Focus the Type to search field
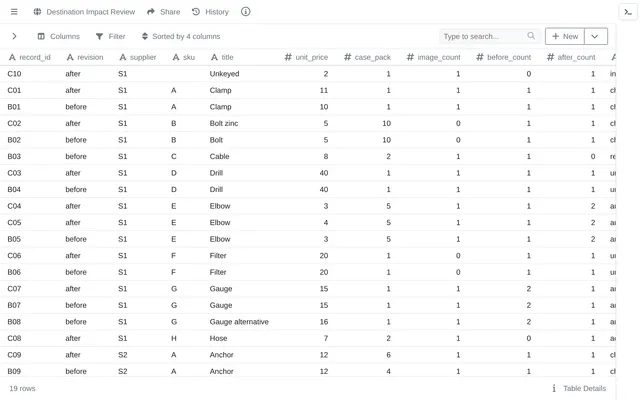The height and width of the screenshot is (400, 640). (x=490, y=36)
